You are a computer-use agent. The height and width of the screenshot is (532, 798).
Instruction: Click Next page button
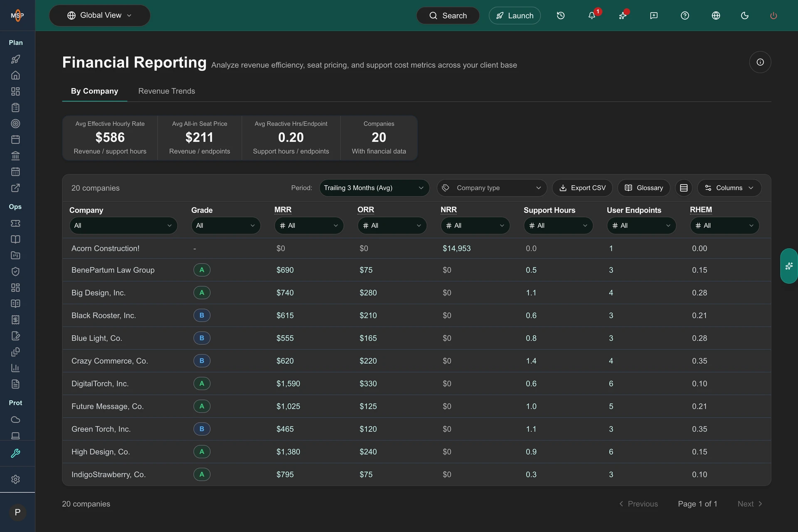750,504
